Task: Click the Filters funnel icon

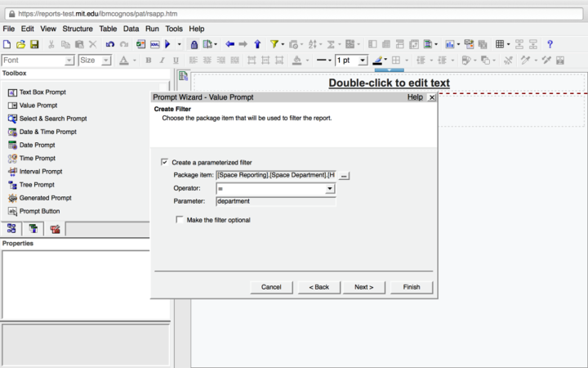Action: click(274, 44)
